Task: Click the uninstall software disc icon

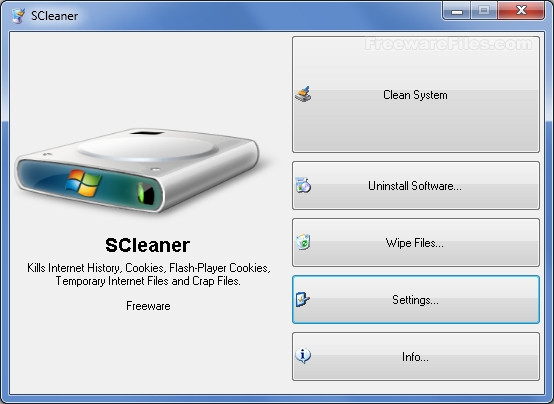Action: pos(303,185)
